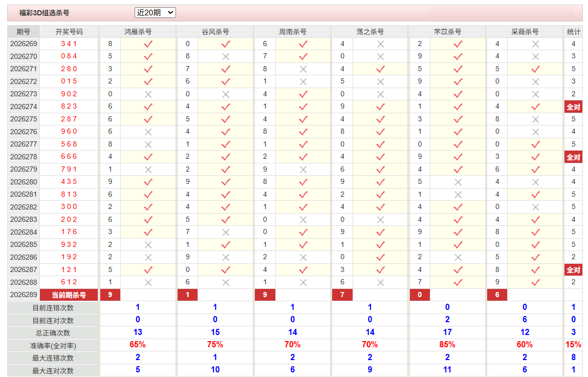Click the 周南杀号 checkmark in row 2026287
Viewport: 588px width, 377px height.
(303, 269)
